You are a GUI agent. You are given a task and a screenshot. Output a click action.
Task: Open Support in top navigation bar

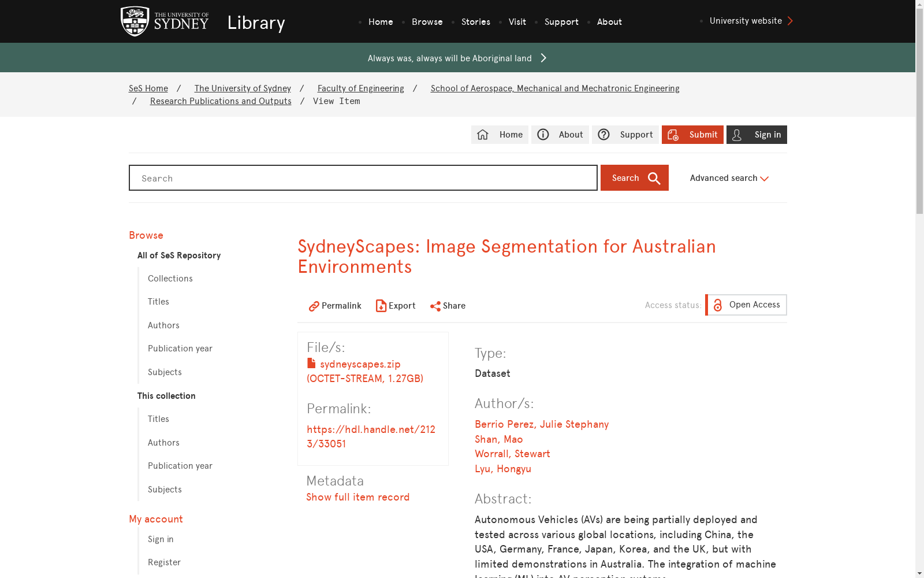561,22
